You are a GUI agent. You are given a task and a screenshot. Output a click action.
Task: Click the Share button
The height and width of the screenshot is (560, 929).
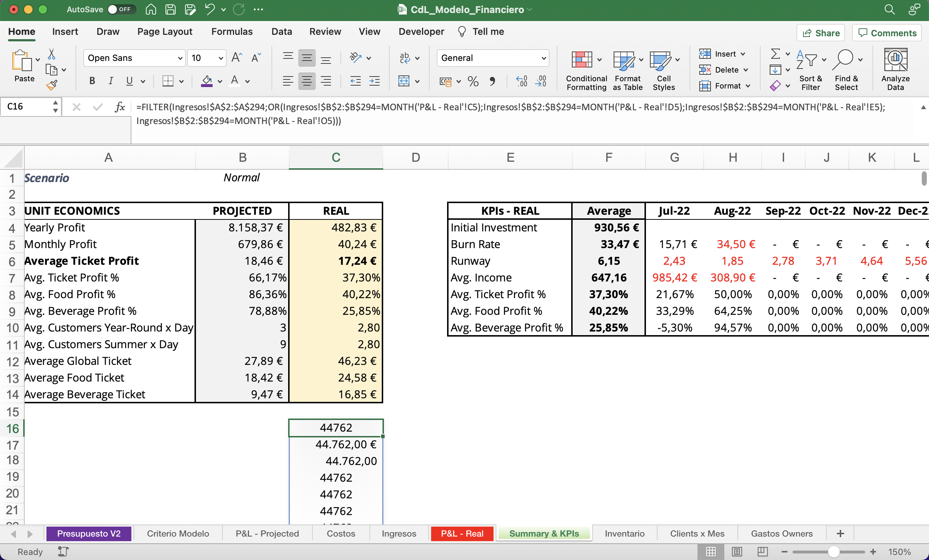tap(821, 33)
